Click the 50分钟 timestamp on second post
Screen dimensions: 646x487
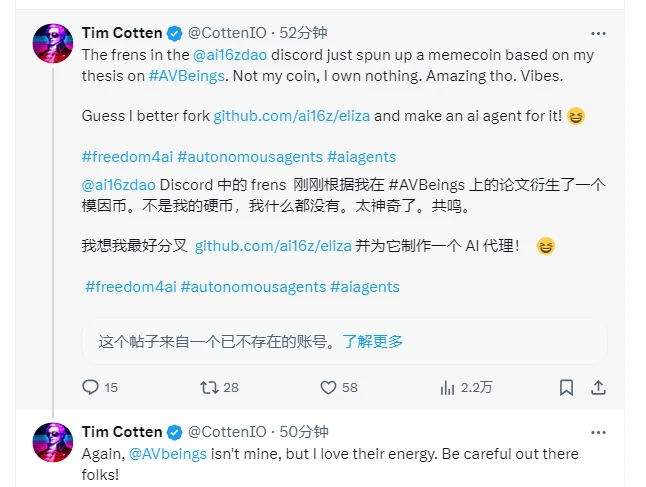(305, 432)
